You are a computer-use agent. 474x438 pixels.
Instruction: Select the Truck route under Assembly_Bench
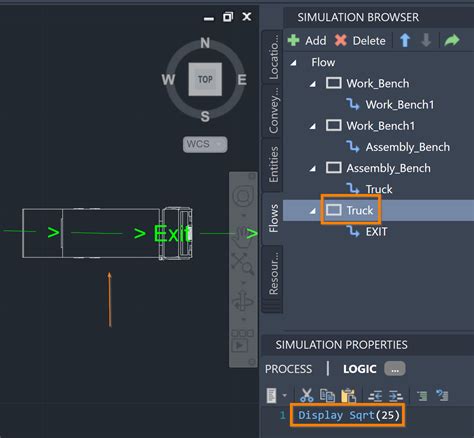379,189
